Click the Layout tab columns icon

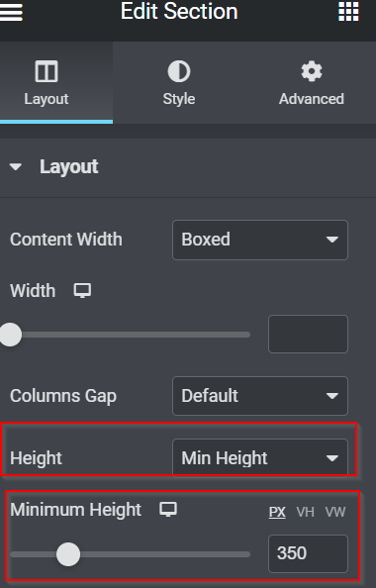(47, 71)
